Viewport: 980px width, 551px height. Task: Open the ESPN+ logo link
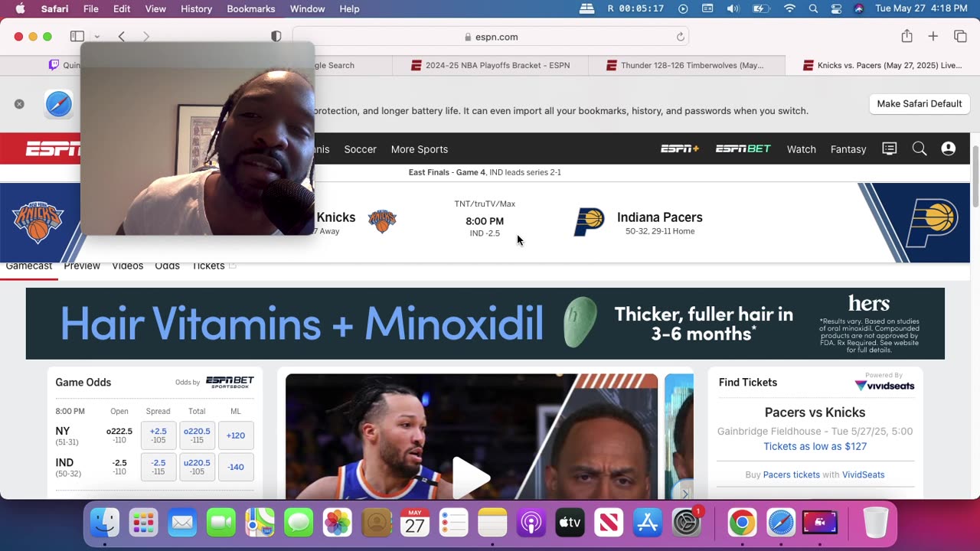(x=680, y=148)
